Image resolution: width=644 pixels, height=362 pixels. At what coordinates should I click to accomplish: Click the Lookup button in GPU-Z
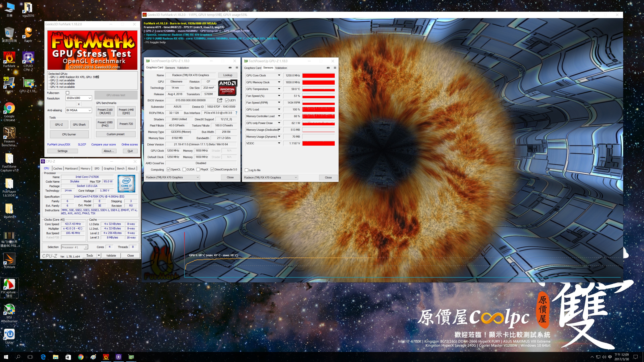coord(228,75)
